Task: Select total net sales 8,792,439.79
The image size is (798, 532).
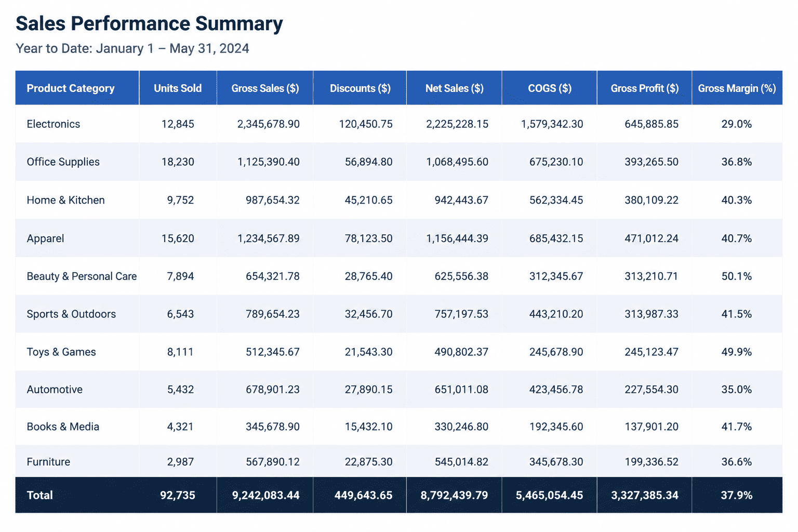Action: 455,496
